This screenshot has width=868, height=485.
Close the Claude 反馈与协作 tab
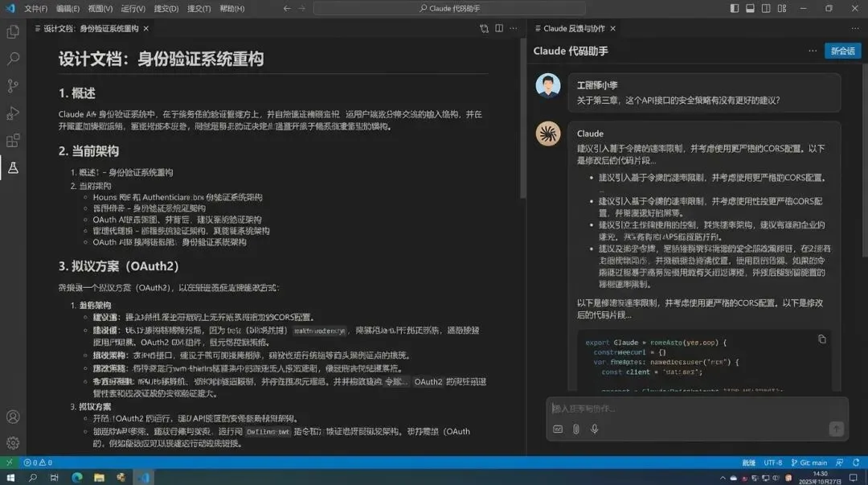pos(612,28)
